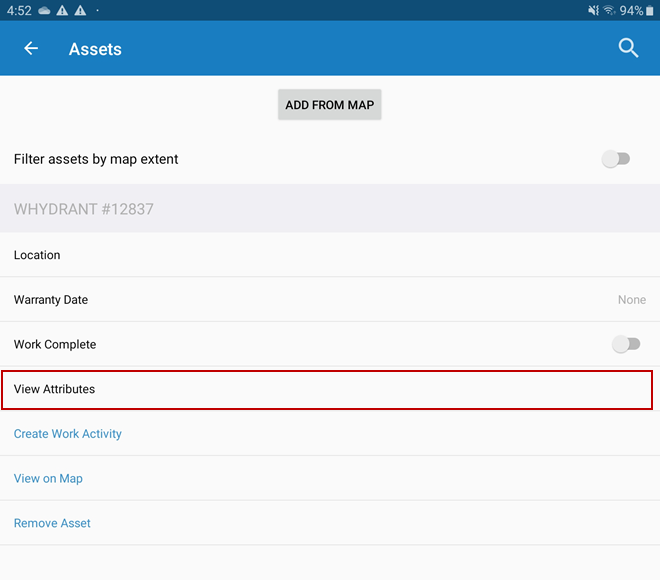
Task: Tap the 4:52 clock in status bar
Action: [19, 11]
